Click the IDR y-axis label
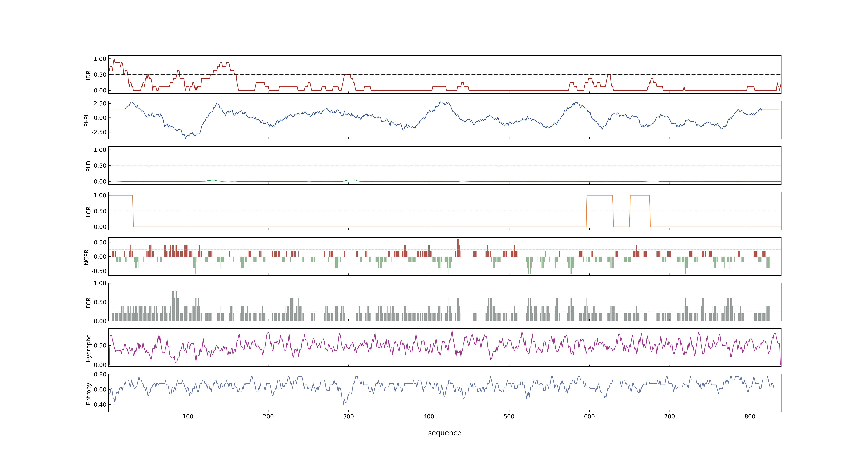Image resolution: width=868 pixels, height=463 pixels. [x=89, y=75]
